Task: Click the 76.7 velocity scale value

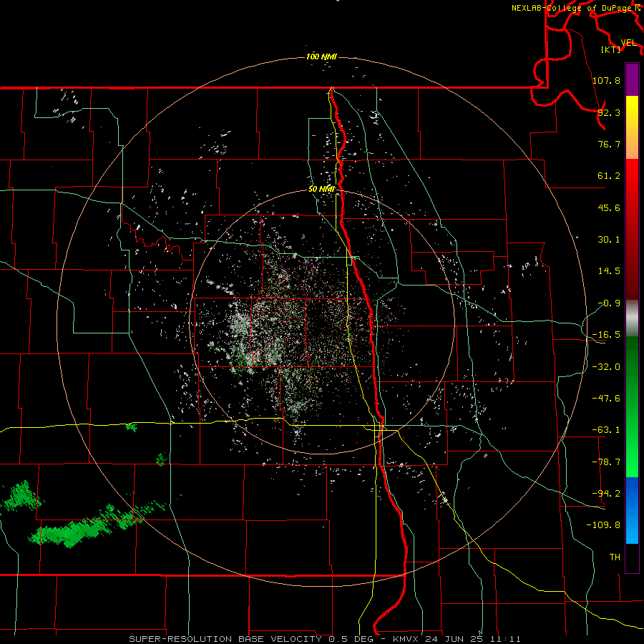Action: pyautogui.click(x=609, y=144)
